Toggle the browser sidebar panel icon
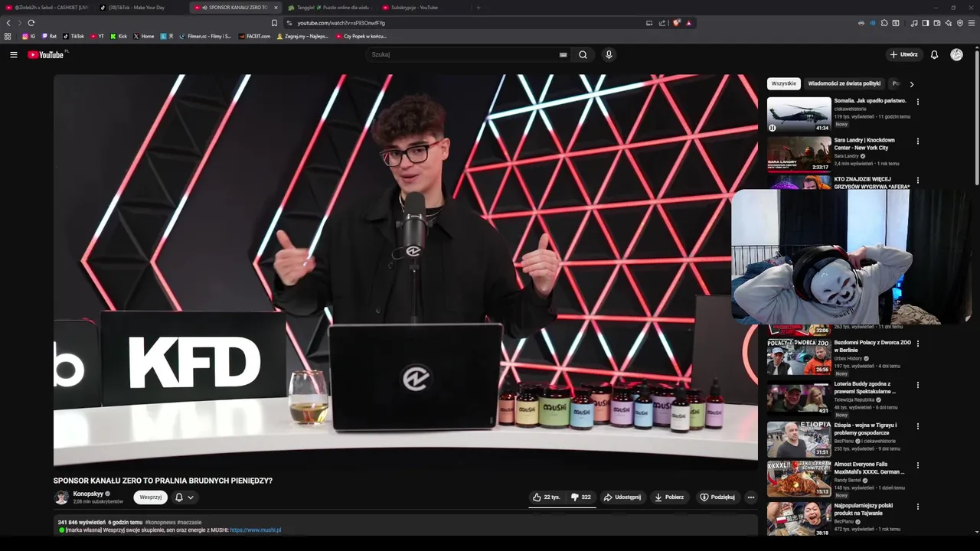 point(925,23)
